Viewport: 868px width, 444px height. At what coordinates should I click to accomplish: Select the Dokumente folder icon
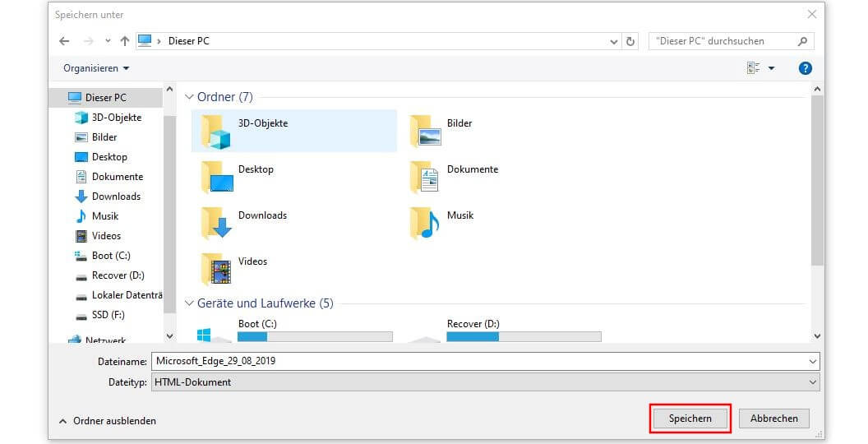coord(425,177)
